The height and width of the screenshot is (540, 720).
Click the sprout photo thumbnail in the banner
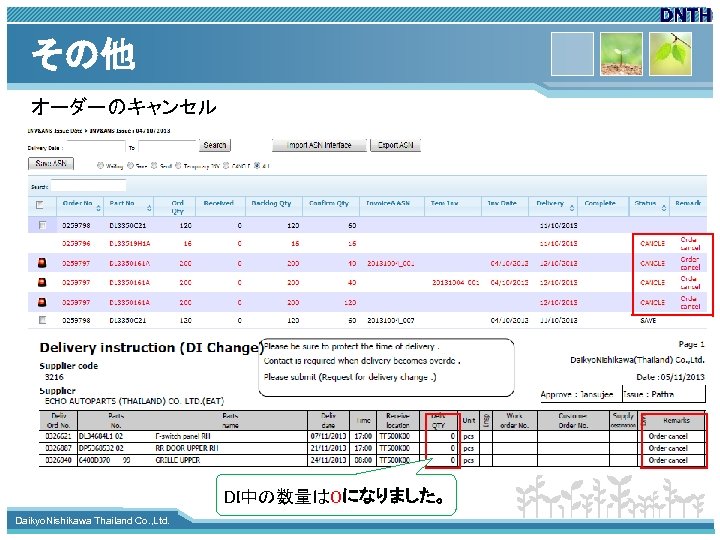pyautogui.click(x=621, y=54)
